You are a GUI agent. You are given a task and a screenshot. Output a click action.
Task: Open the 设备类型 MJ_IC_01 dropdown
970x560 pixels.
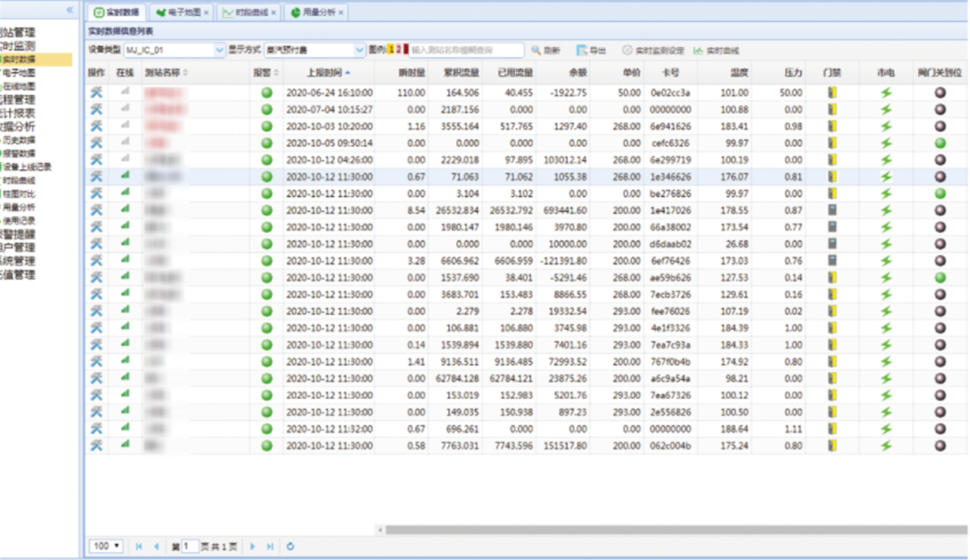tap(219, 50)
